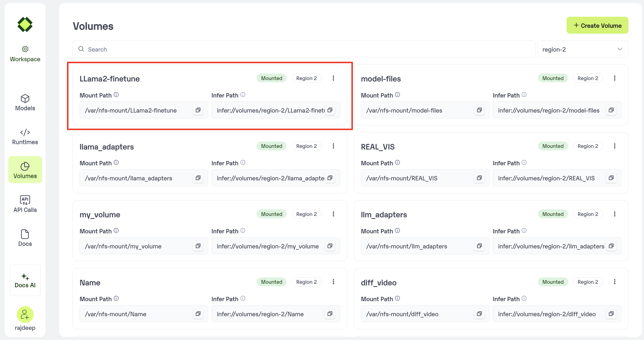Navigate to API Calls
This screenshot has width=644, height=340.
click(x=25, y=204)
